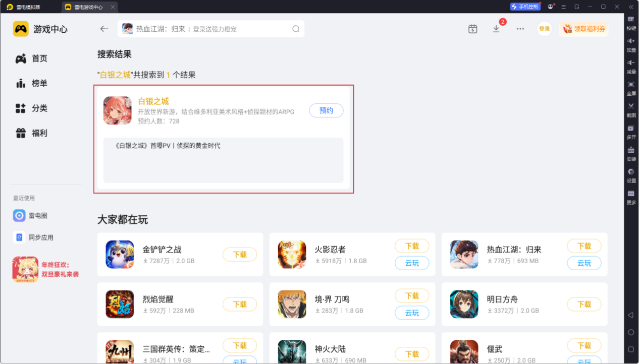Download 金铲铲之战
The width and height of the screenshot is (639, 364).
pos(240,255)
